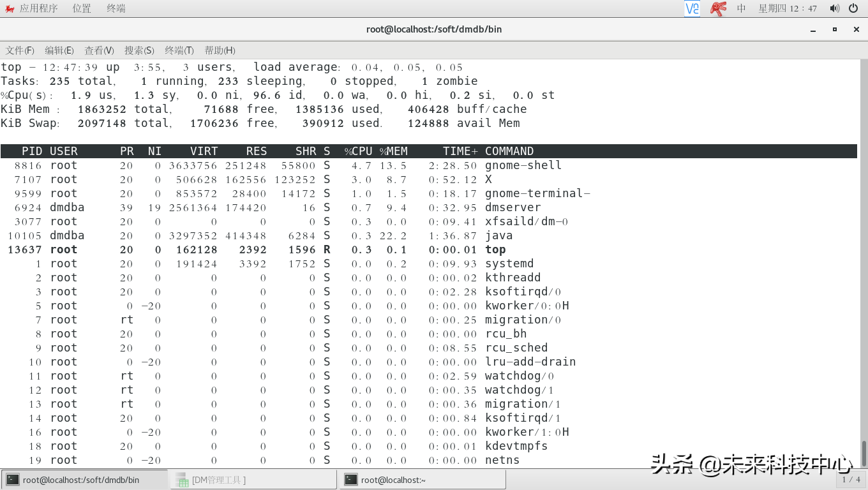Minimize the terminal window
Screen dimensions: 868x490
click(x=812, y=29)
